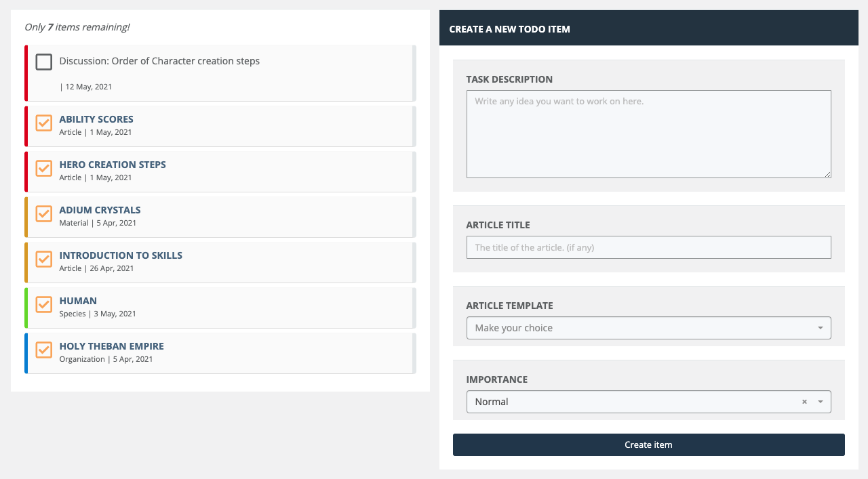Click into the Article Title field
The image size is (868, 479).
(x=648, y=247)
